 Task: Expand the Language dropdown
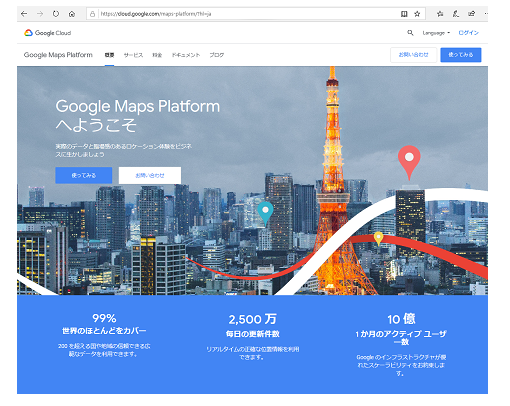(436, 33)
